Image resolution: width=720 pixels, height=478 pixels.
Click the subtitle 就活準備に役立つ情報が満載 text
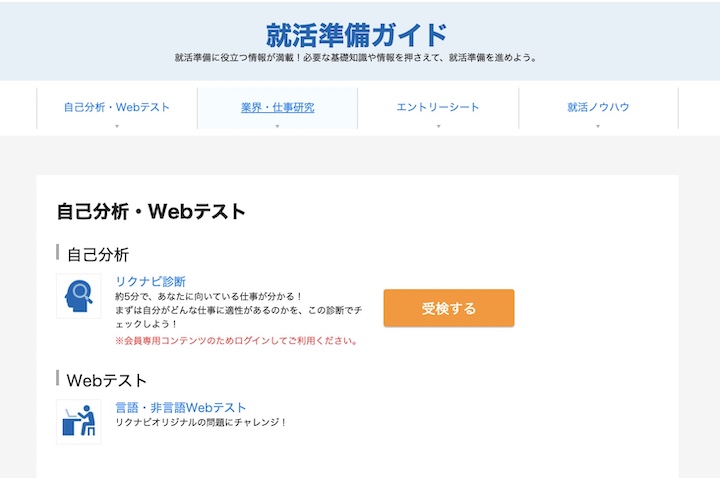(x=356, y=58)
